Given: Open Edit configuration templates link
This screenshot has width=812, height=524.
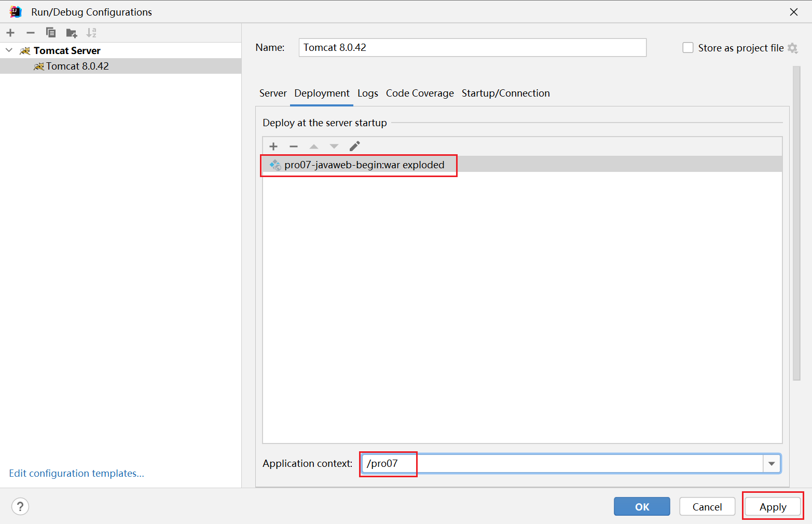Looking at the screenshot, I should (x=77, y=474).
